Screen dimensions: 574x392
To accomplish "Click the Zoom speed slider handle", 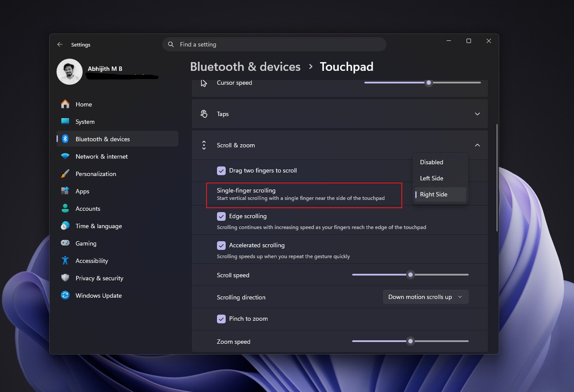I will (x=410, y=341).
